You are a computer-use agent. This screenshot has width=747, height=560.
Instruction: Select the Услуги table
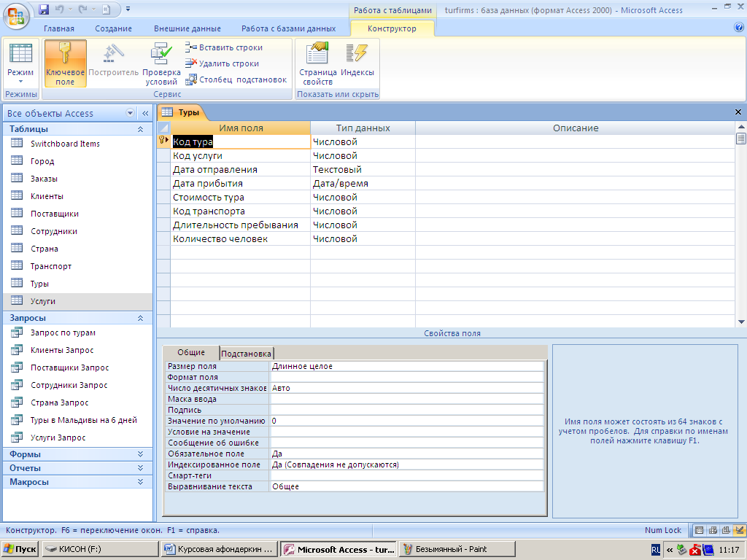tap(77, 301)
